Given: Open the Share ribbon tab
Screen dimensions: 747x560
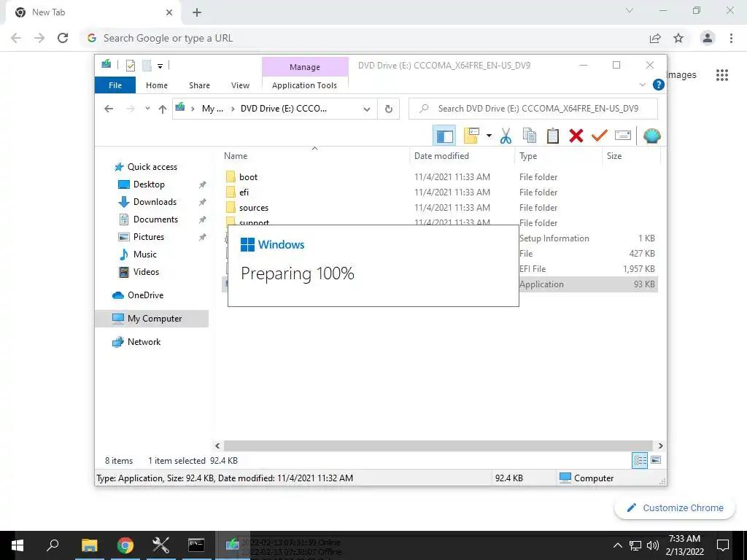Looking at the screenshot, I should (199, 85).
